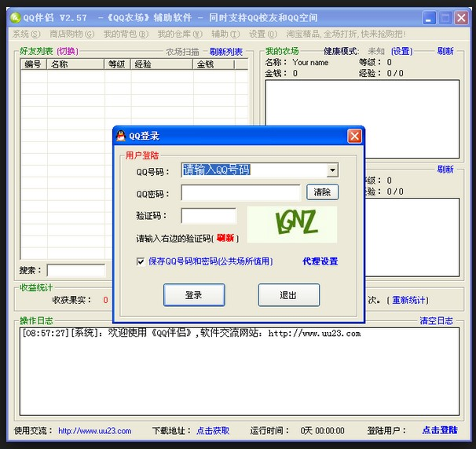Open the 辅助(T) menu
This screenshot has width=476, height=449.
point(225,34)
